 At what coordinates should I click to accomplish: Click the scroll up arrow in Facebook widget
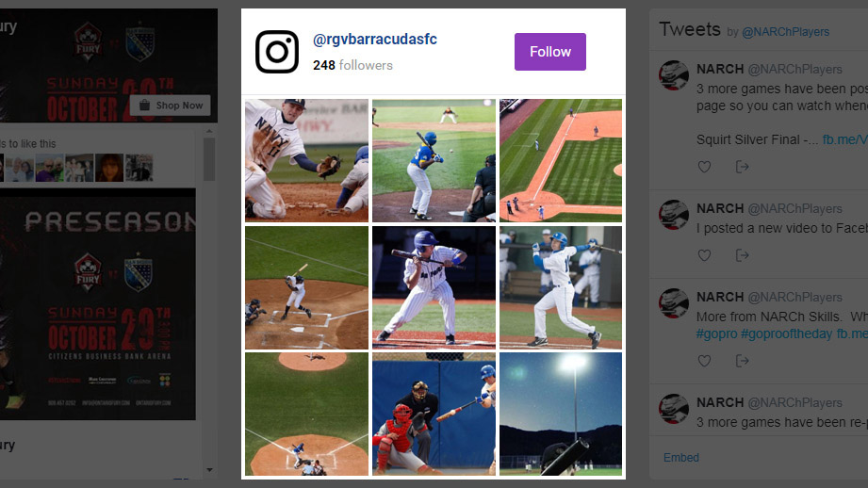(209, 131)
